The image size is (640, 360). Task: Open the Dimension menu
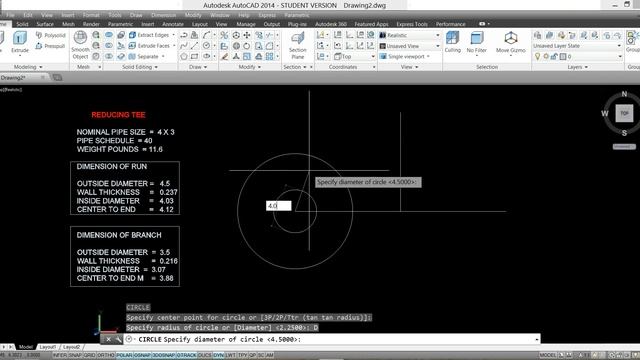(x=164, y=15)
